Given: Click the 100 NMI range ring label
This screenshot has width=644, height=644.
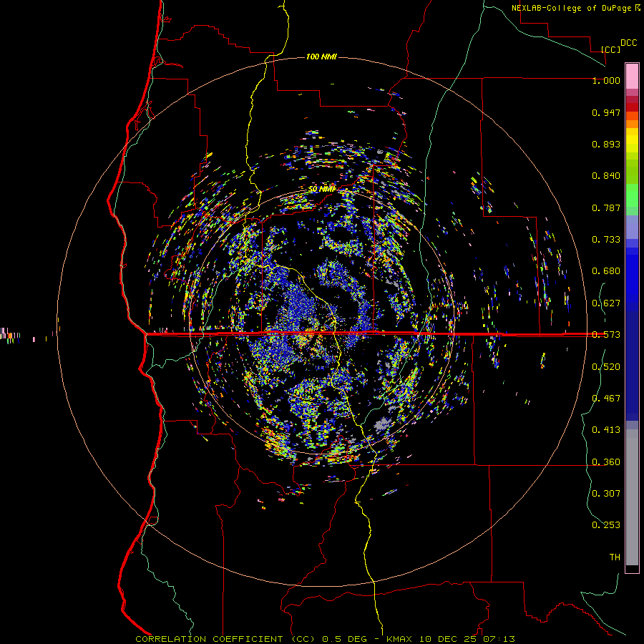Looking at the screenshot, I should 321,57.
